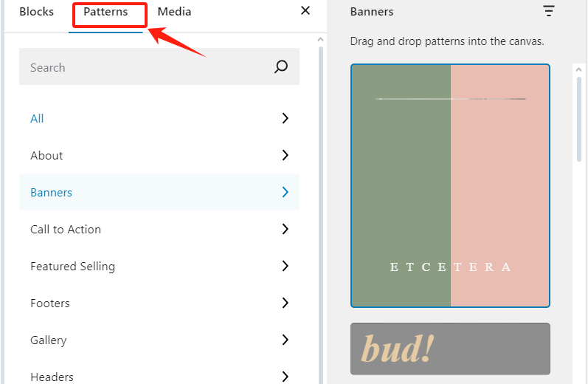Open the Media tab
This screenshot has width=588, height=384.
click(174, 12)
